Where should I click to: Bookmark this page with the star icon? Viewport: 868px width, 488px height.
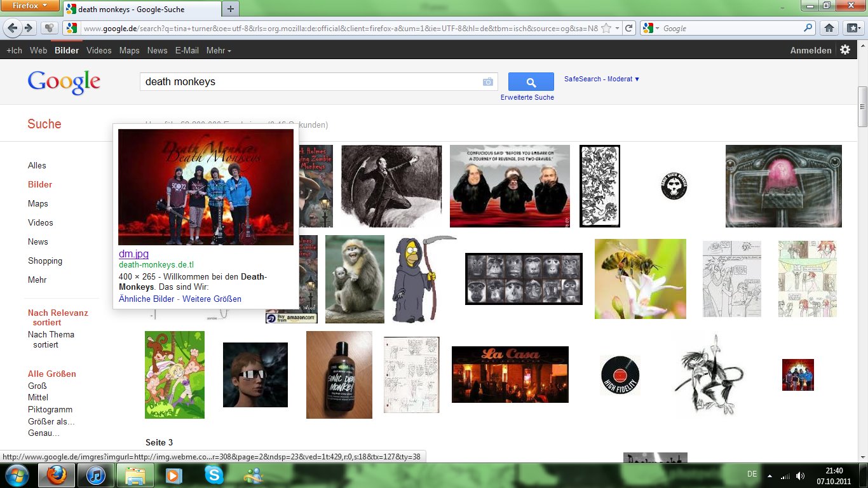click(606, 28)
